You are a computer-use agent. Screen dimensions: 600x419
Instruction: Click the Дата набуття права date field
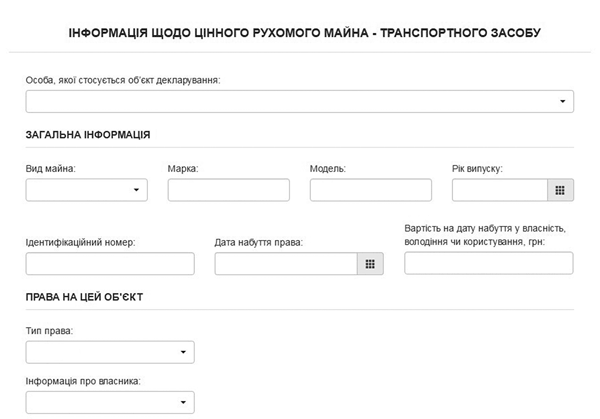click(x=286, y=263)
